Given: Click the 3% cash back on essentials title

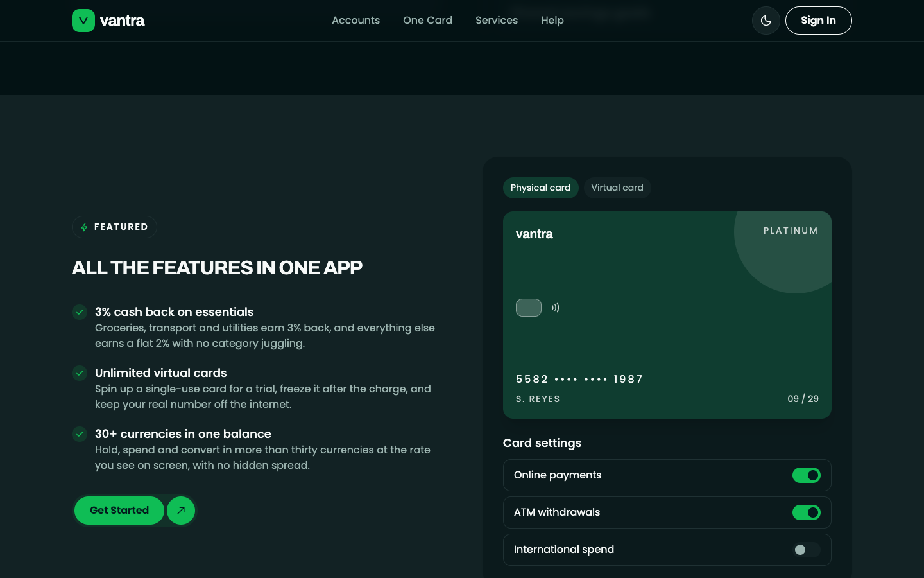Looking at the screenshot, I should click(174, 312).
